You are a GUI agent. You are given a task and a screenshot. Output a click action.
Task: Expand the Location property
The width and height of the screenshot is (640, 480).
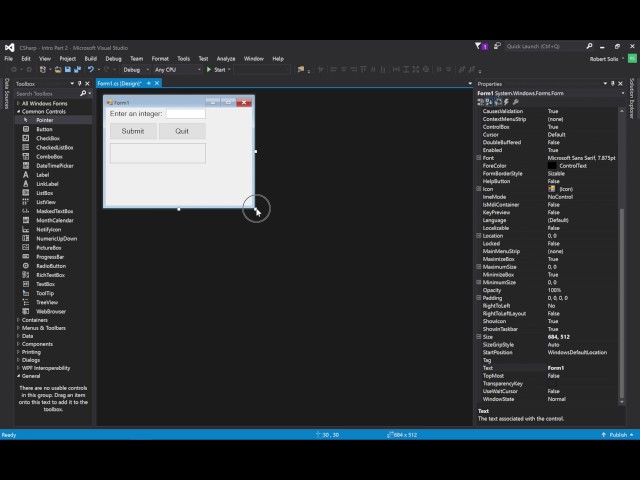tap(479, 236)
